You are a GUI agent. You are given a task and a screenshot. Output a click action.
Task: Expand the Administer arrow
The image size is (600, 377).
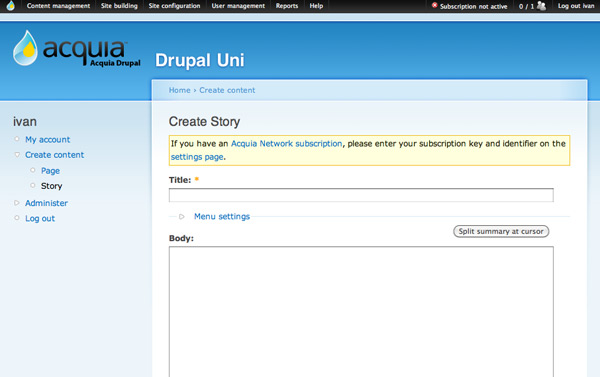(x=17, y=203)
